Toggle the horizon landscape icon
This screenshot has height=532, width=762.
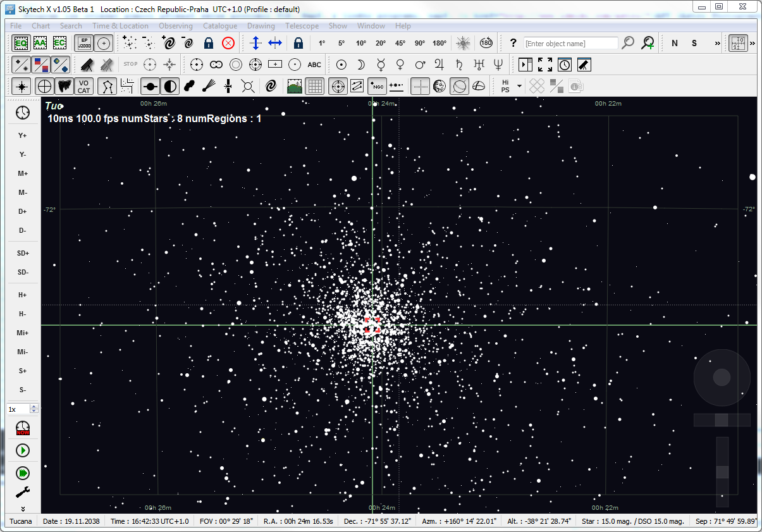click(x=293, y=87)
